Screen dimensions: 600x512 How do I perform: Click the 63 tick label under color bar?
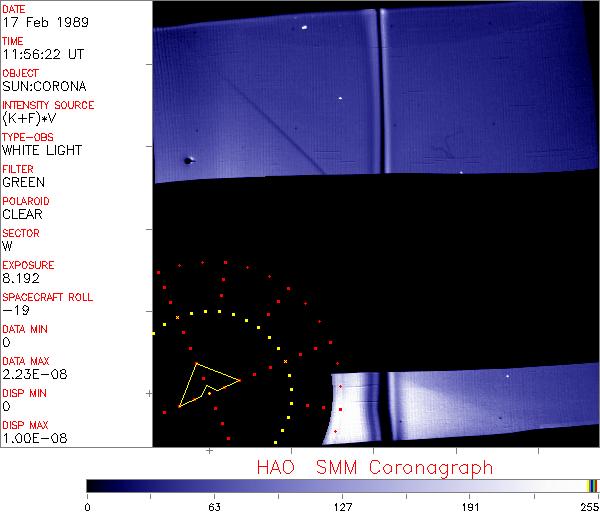tap(213, 506)
